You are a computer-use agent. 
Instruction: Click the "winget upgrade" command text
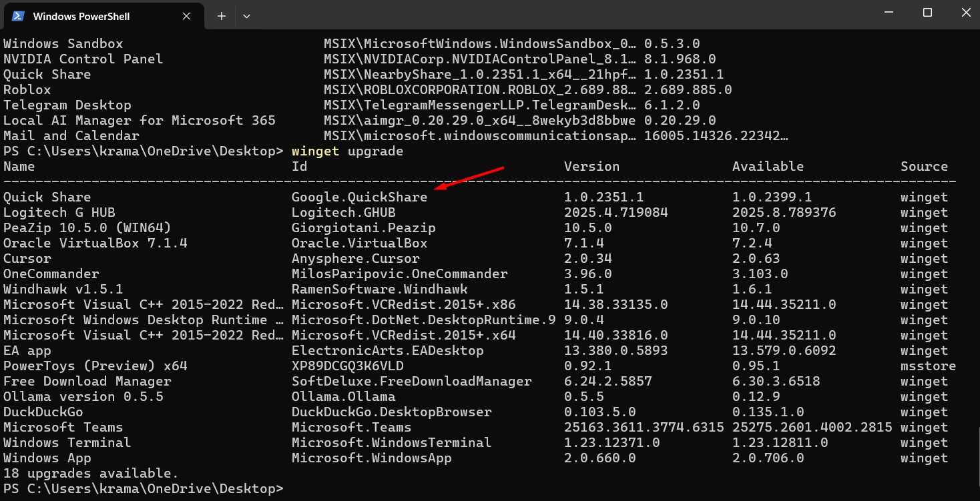click(347, 151)
